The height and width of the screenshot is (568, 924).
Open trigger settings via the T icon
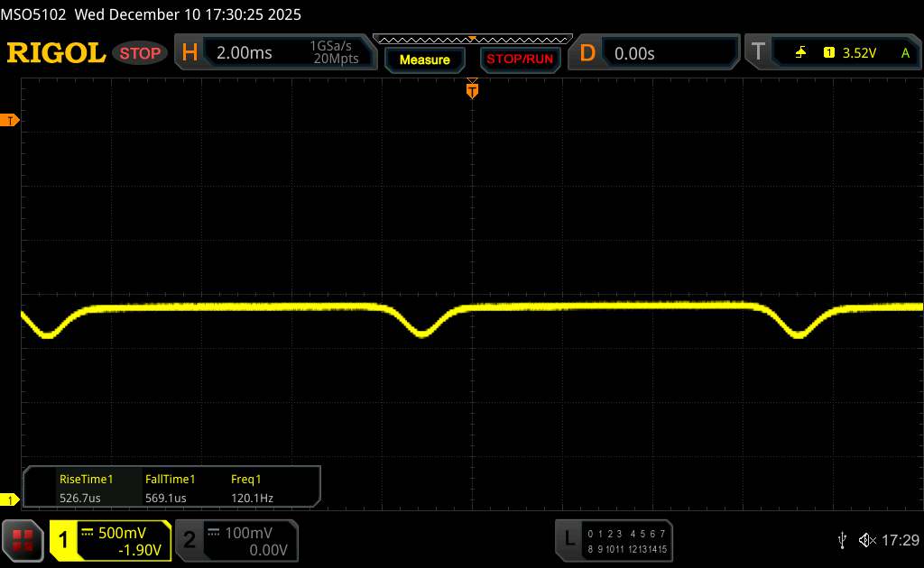coord(757,53)
